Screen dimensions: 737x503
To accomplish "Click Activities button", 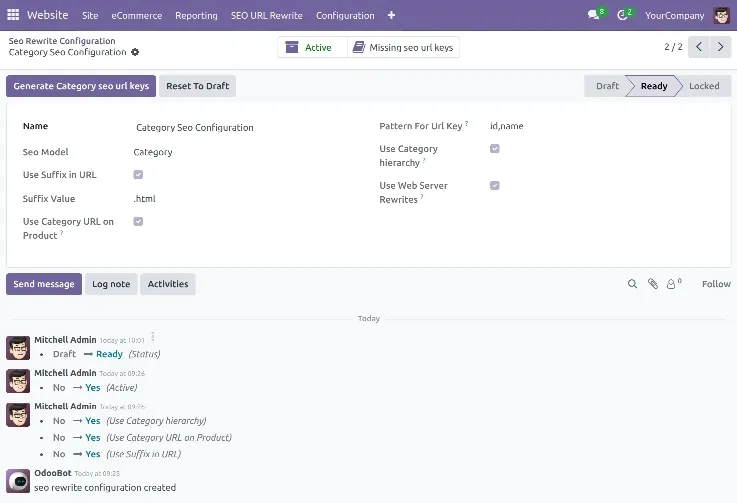I will point(168,284).
